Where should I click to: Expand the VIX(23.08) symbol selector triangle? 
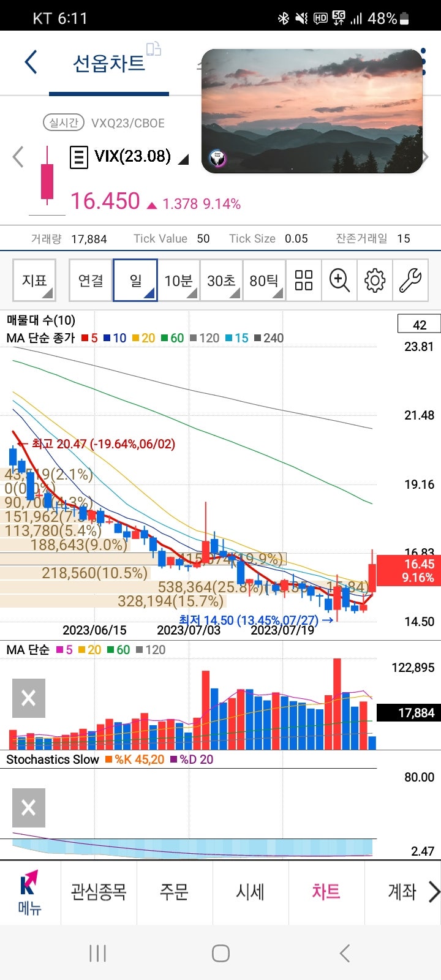(x=183, y=160)
